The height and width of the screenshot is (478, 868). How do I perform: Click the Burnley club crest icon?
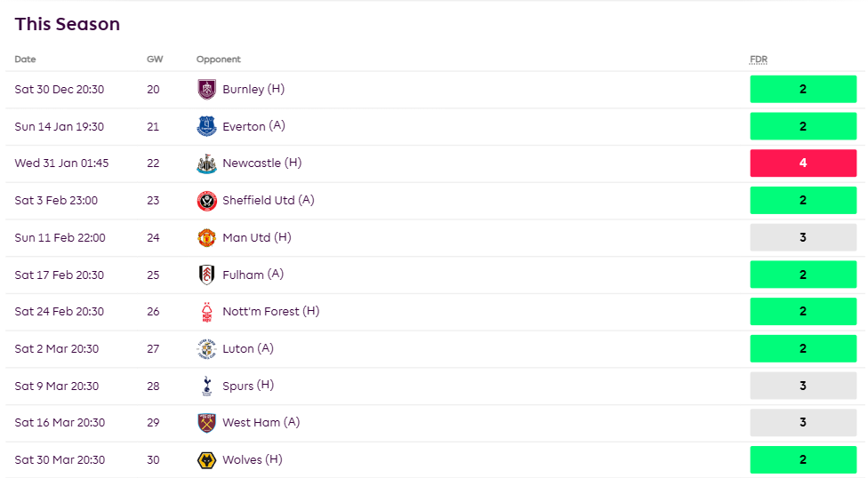[x=206, y=89]
